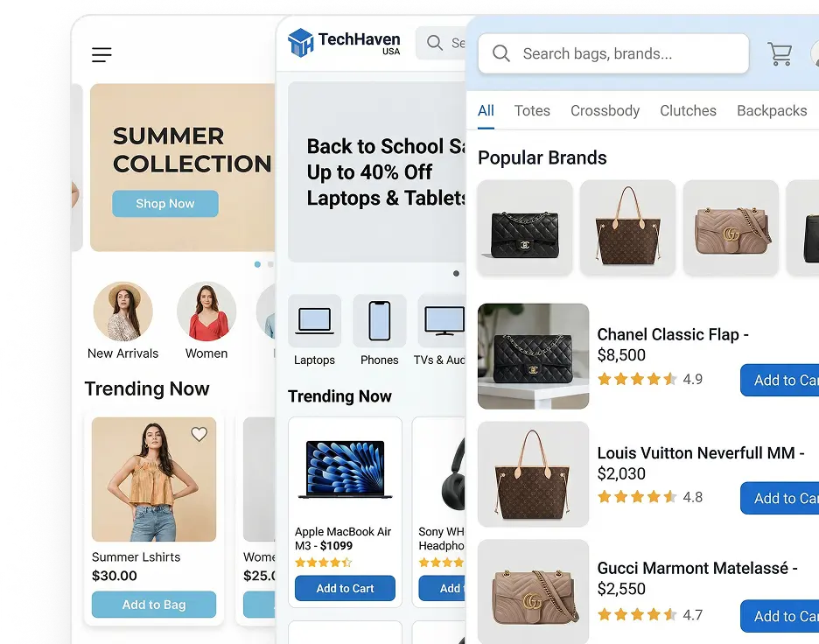Select the carousel dot under Back to School banner
Screen dimensions: 819x644
point(456,273)
